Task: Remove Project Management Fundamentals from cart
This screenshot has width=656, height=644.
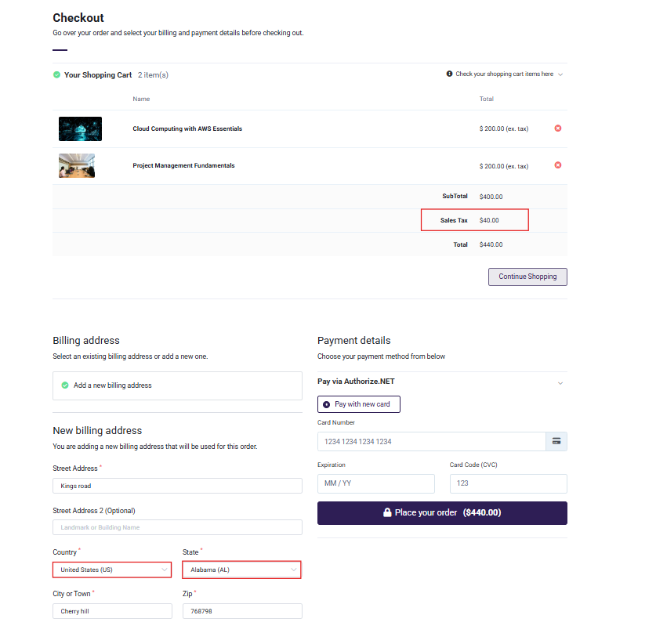Action: 558,165
